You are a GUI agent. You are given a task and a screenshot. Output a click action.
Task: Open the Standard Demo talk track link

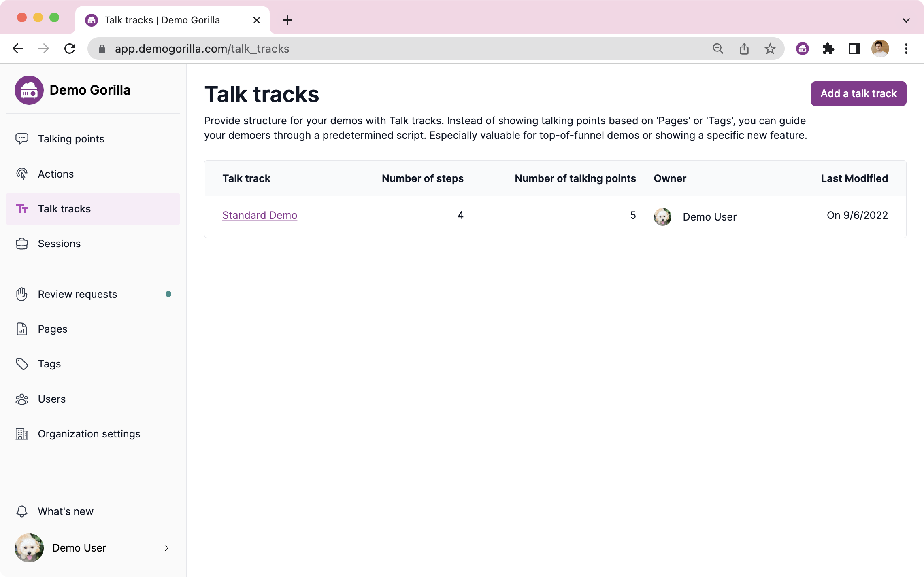point(260,215)
